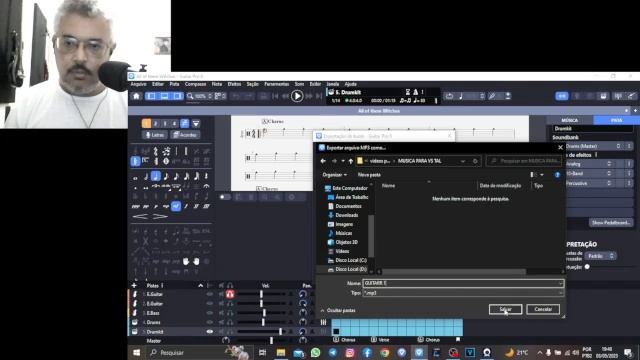Open WhatsApp from the taskbar
Image resolution: width=640 pixels, height=360 pixels.
coord(316,352)
